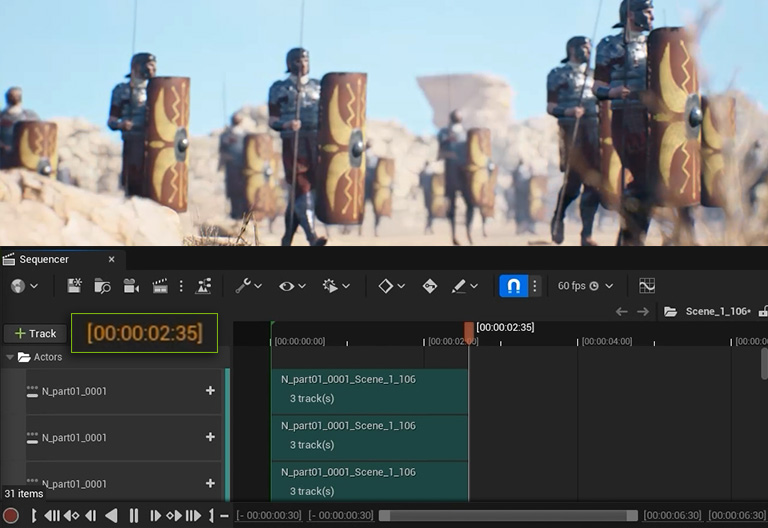Image resolution: width=768 pixels, height=528 pixels.
Task: Close the Sequencer tab
Action: pyautogui.click(x=111, y=259)
